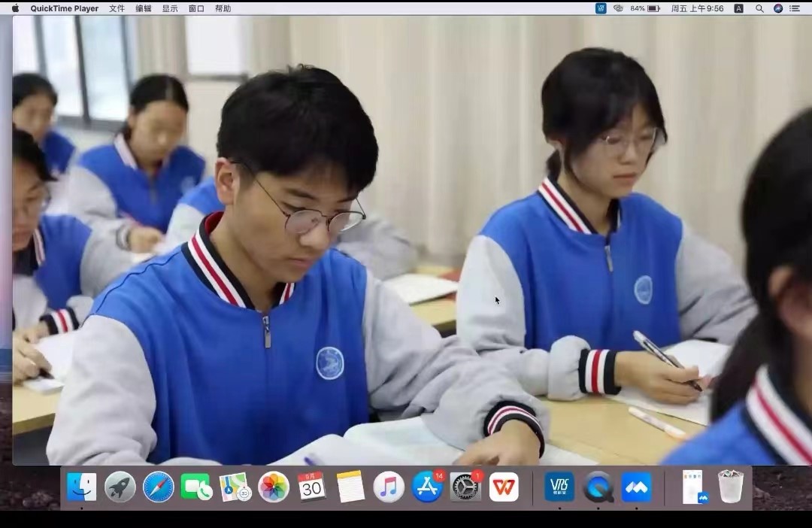Open App Store with 14 badge
812x528 pixels.
coord(427,487)
